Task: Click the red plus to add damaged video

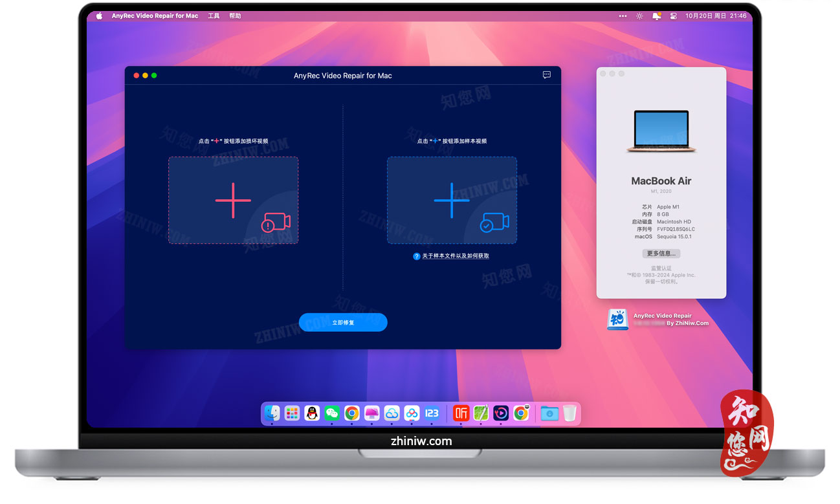Action: (233, 200)
